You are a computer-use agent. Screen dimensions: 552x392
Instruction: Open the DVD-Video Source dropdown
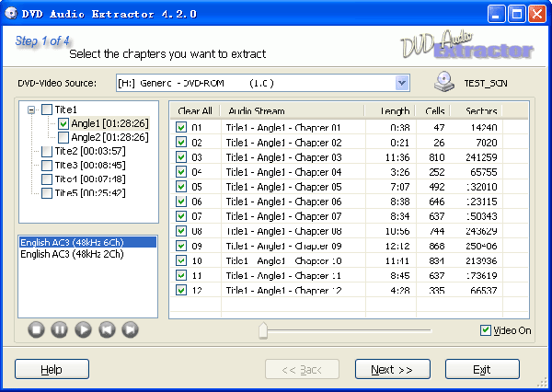coord(402,83)
